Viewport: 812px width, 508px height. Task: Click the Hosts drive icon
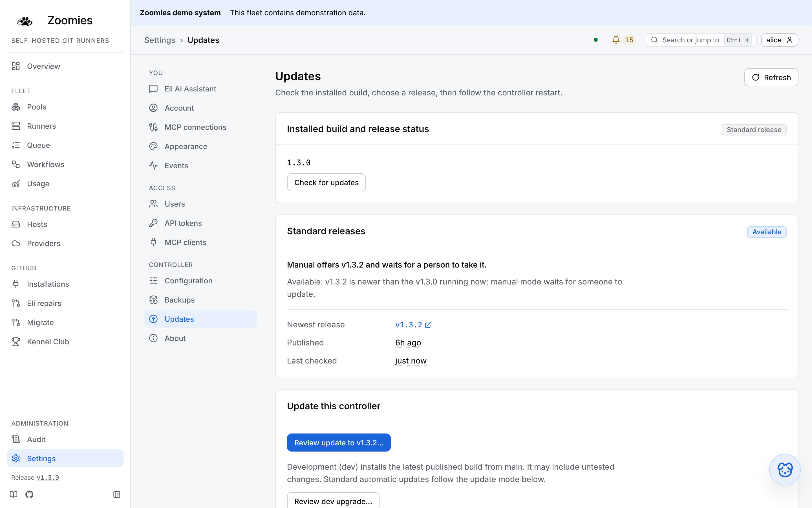(x=16, y=224)
